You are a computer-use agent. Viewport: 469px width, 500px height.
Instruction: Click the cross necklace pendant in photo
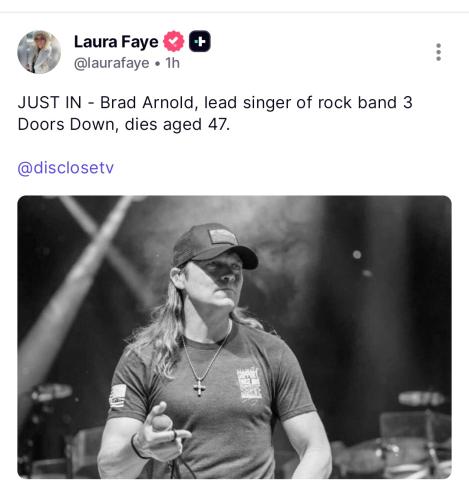[199, 388]
